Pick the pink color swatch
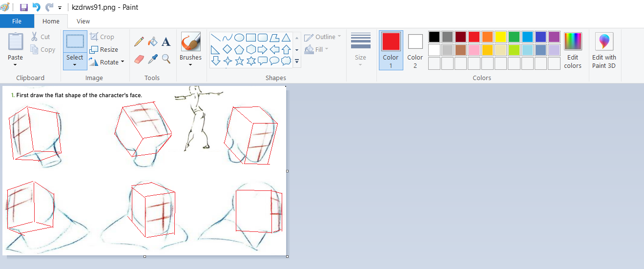Image resolution: width=644 pixels, height=269 pixels. [x=474, y=50]
